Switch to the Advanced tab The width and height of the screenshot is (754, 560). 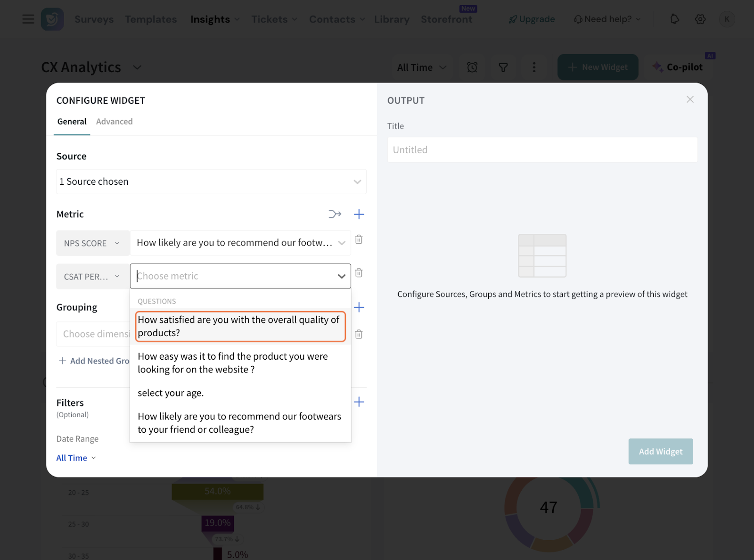click(114, 122)
